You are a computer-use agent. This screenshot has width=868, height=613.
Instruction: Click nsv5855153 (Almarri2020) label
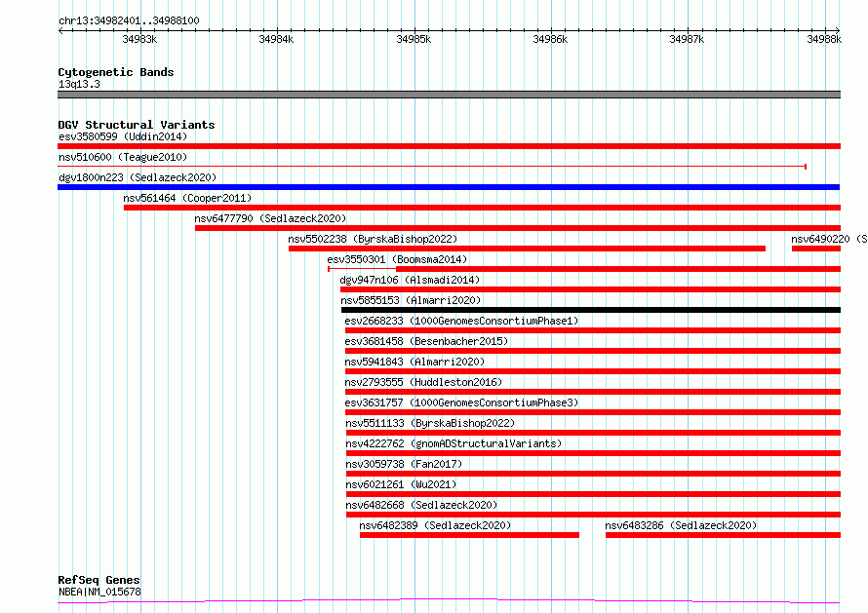[x=411, y=300]
